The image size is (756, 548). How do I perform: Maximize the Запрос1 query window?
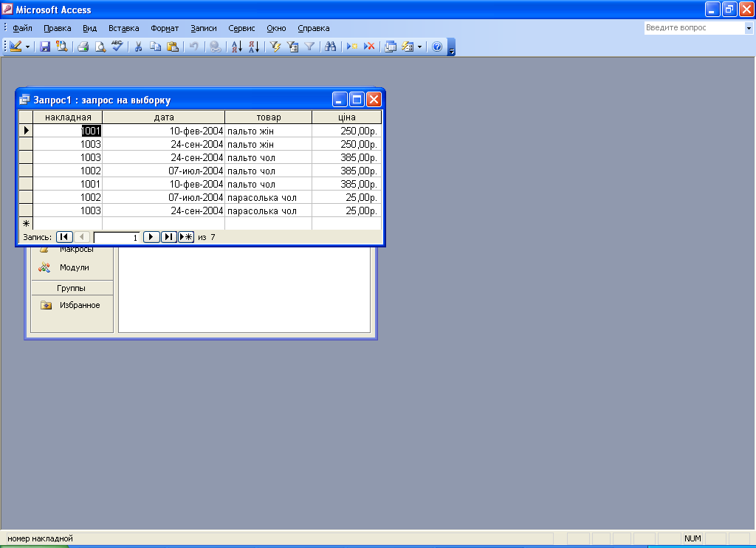pyautogui.click(x=357, y=100)
